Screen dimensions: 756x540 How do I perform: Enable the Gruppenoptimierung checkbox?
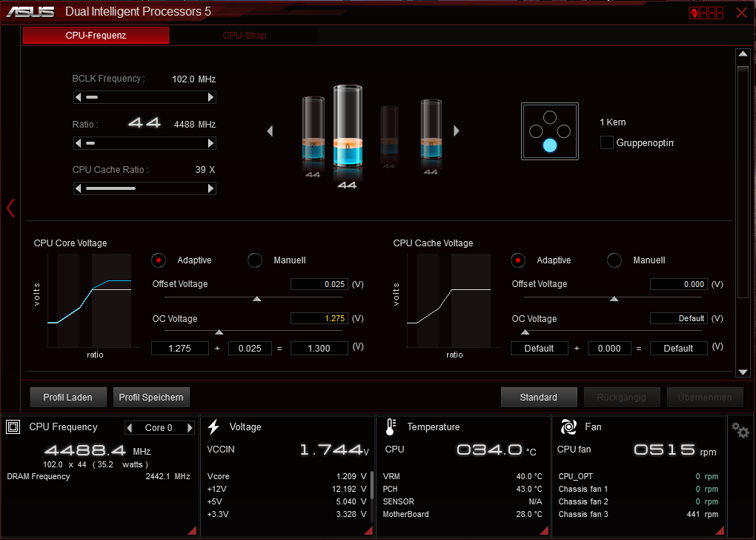(x=606, y=142)
